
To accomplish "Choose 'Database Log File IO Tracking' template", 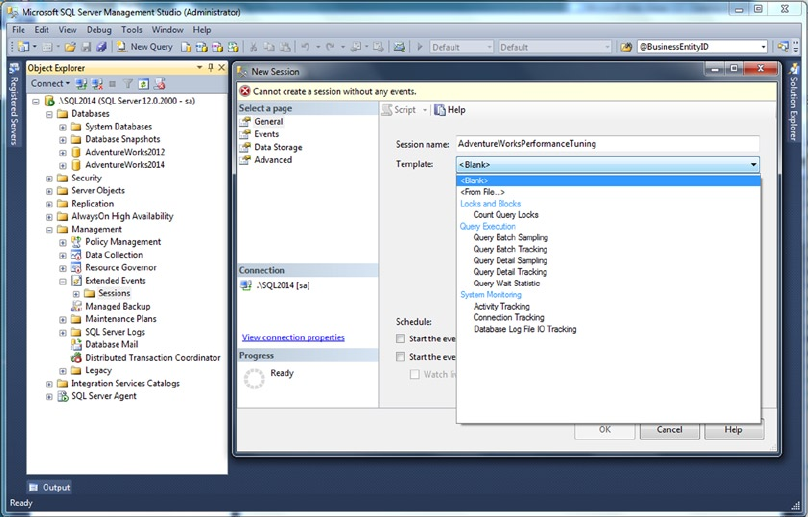I will (x=525, y=329).
